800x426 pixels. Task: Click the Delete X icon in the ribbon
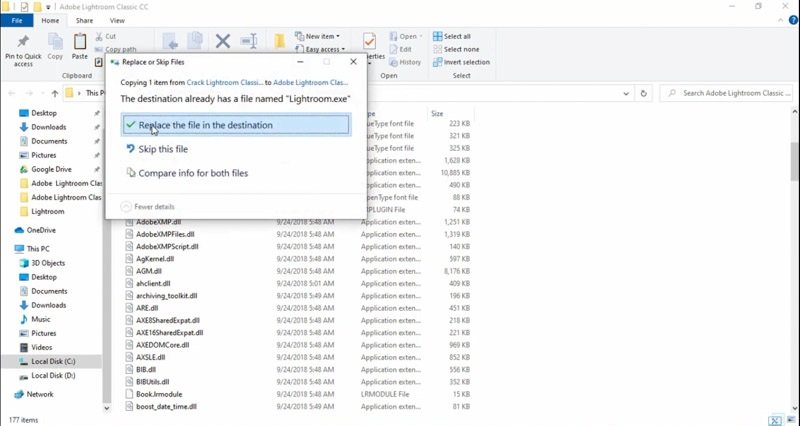222,41
